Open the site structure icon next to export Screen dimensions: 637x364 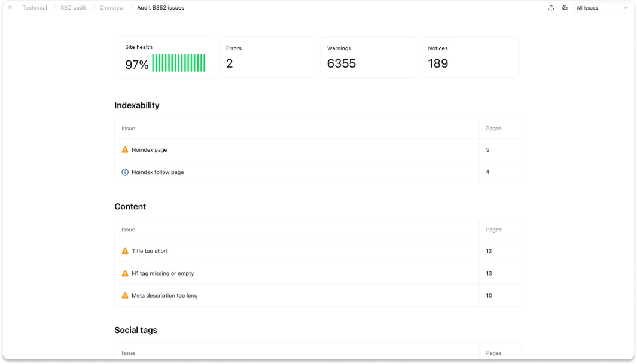565,7
